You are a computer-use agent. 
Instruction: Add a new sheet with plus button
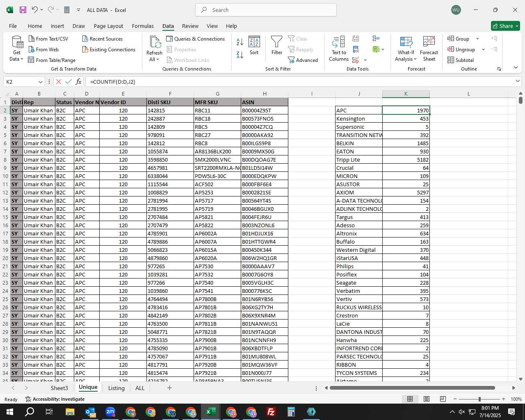tap(169, 388)
